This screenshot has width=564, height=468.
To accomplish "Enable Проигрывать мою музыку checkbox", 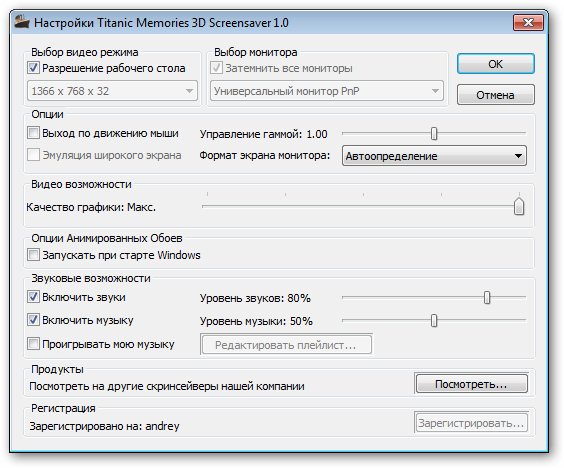I will pyautogui.click(x=33, y=344).
